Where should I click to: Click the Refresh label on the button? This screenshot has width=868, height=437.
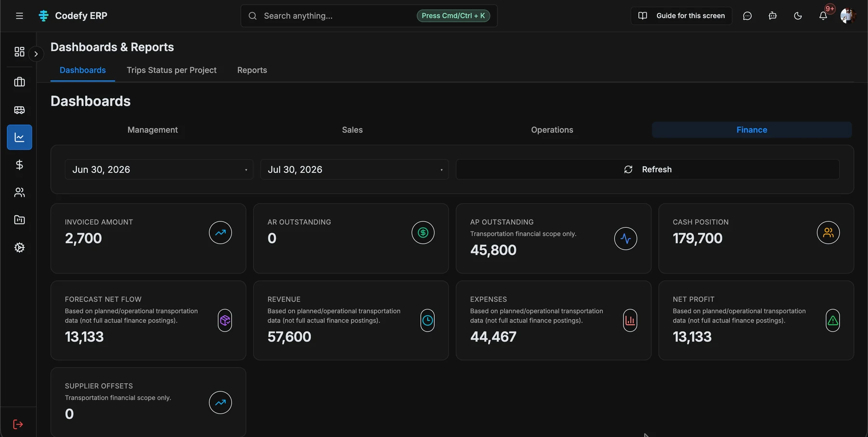tap(657, 169)
